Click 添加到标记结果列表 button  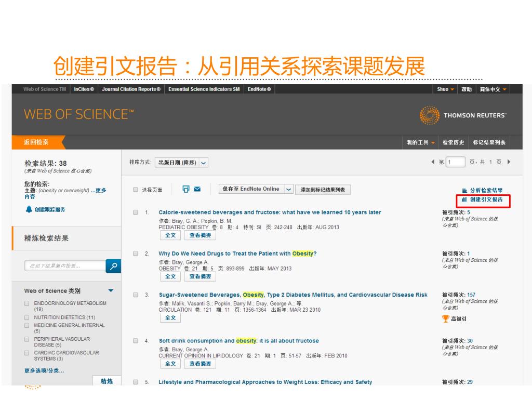323,190
